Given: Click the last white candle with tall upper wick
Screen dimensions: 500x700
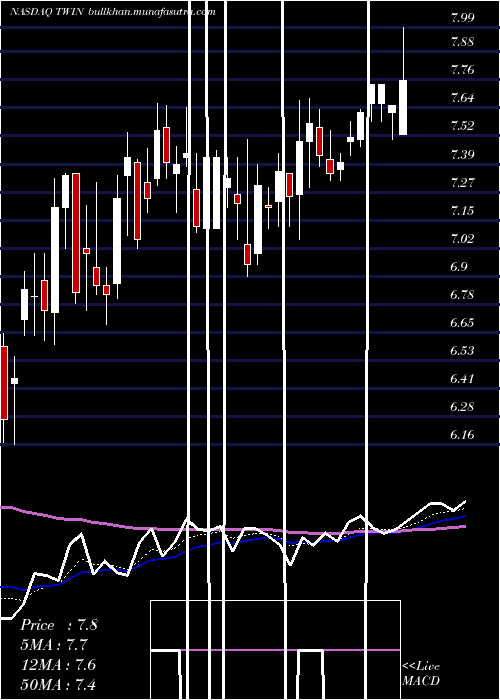Looking at the screenshot, I should tap(403, 107).
